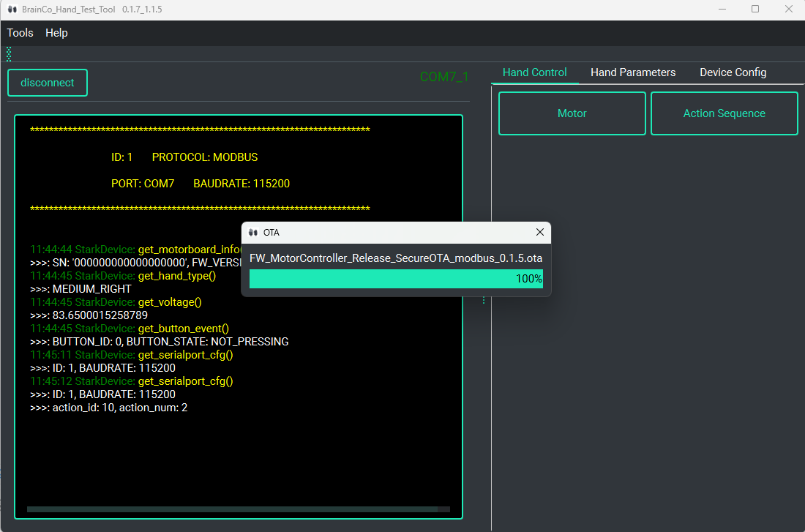Click the splitter handle between the panels
Image resolution: width=805 pixels, height=532 pixels.
click(483, 300)
